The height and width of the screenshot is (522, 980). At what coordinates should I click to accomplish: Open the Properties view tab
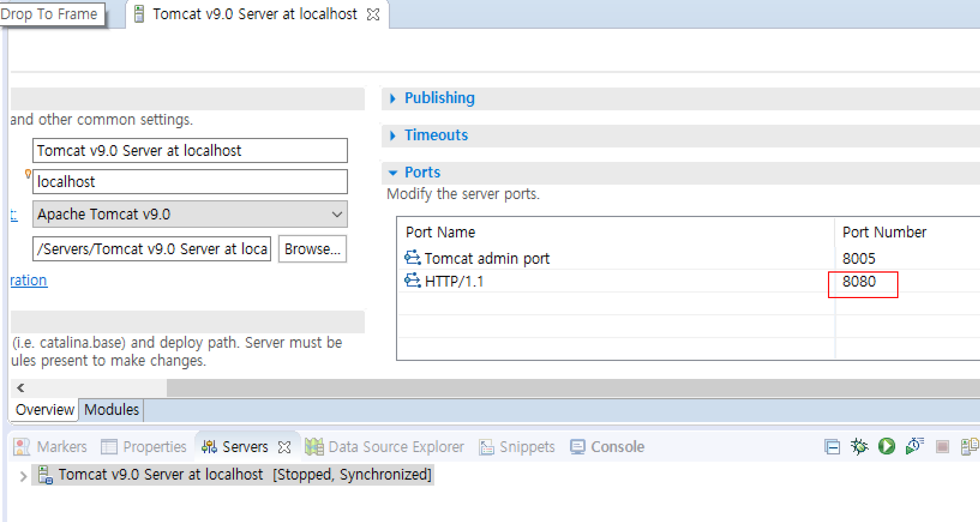[144, 447]
